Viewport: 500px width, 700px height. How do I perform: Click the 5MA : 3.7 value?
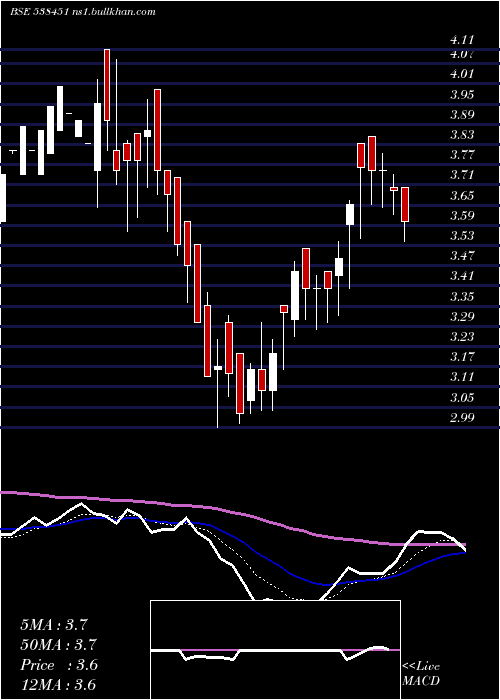click(x=54, y=625)
